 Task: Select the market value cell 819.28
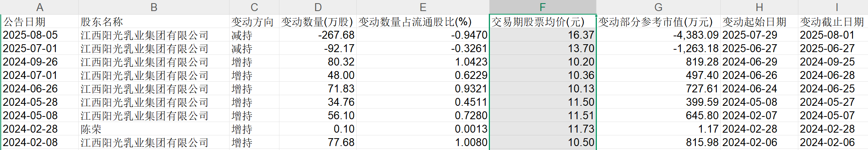658,62
